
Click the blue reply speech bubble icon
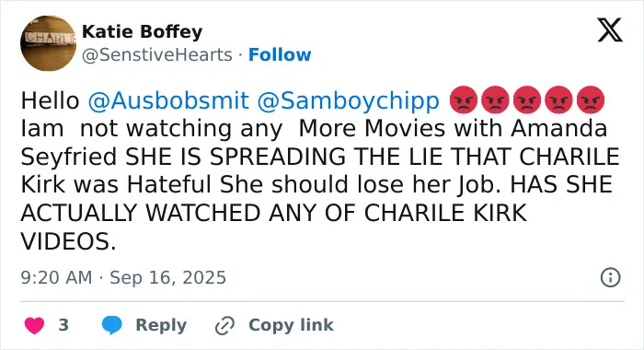point(111,325)
